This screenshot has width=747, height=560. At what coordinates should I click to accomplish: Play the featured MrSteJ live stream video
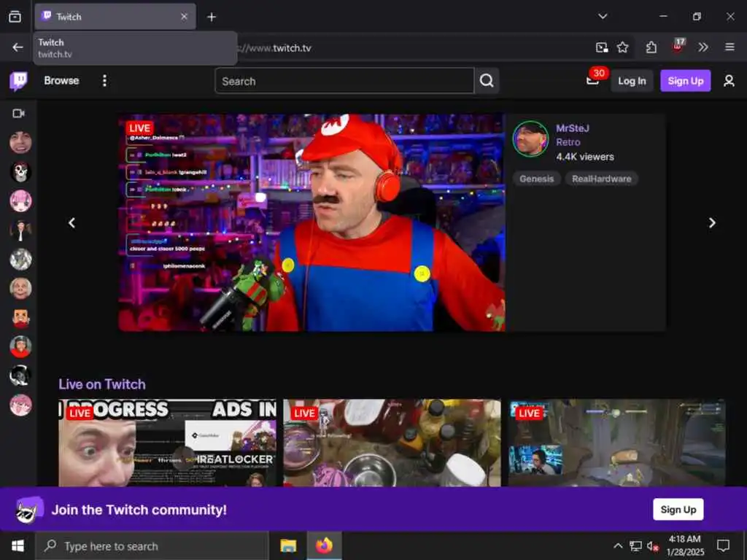click(311, 222)
